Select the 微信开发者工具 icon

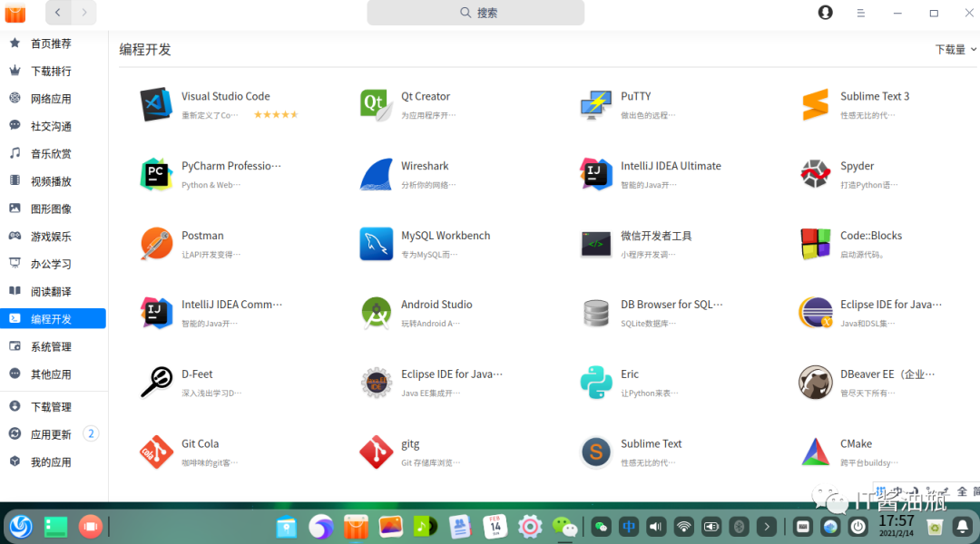(595, 244)
